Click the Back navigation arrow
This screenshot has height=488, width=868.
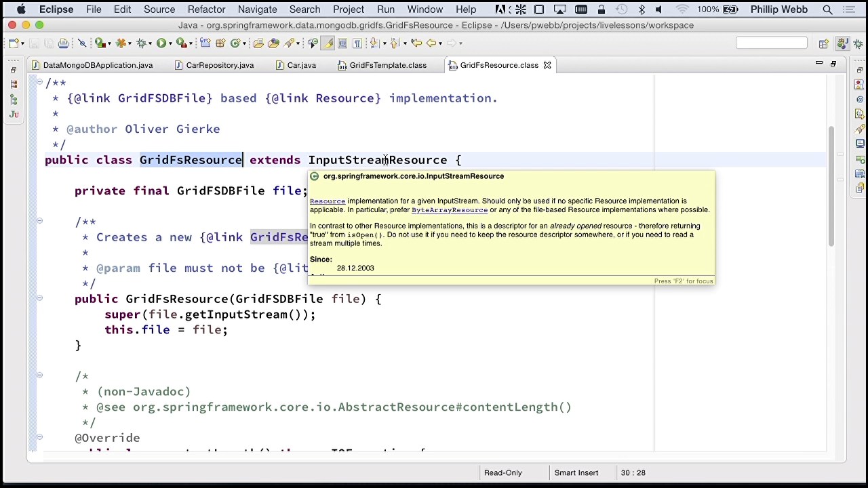tap(431, 43)
